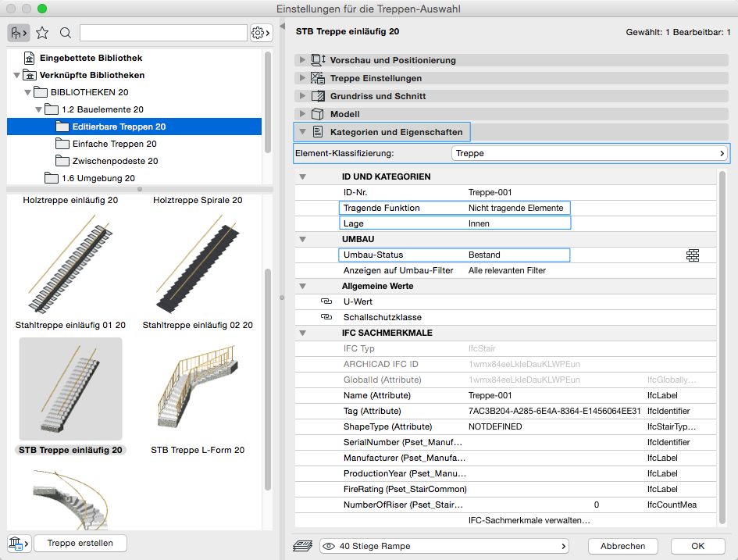Viewport: 738px width, 560px height.
Task: Open favorites with the star icon
Action: coord(43,33)
